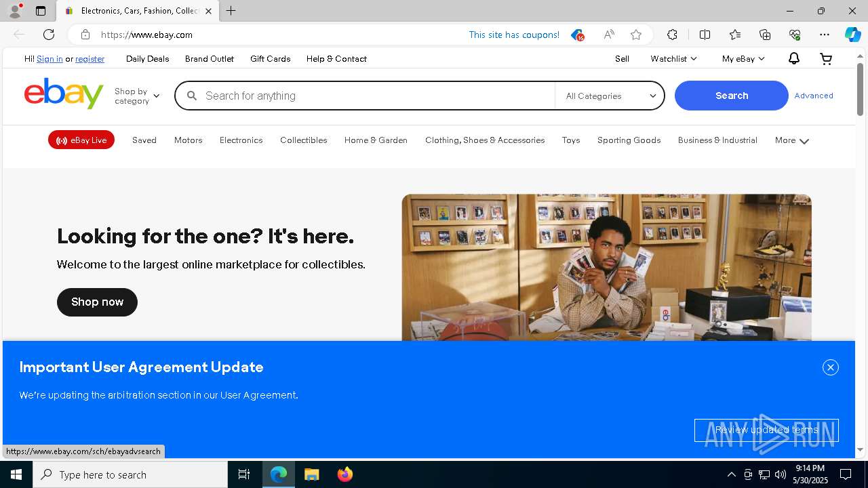The height and width of the screenshot is (488, 868).
Task: Open the browser profile icon
Action: point(15,11)
